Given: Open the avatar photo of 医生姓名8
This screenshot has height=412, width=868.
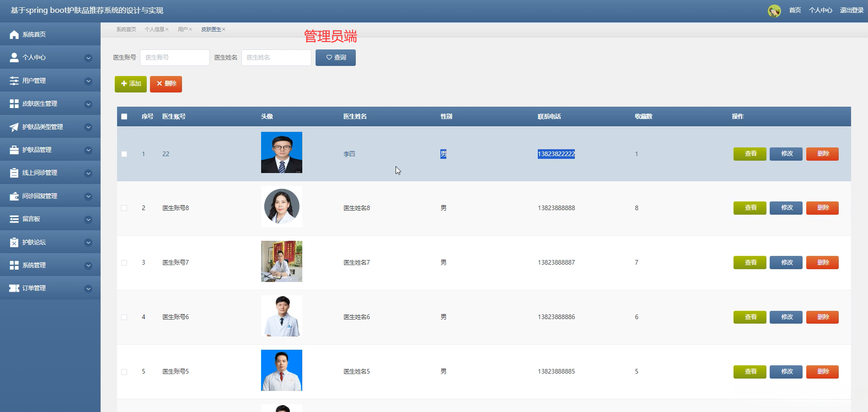Looking at the screenshot, I should (x=282, y=206).
